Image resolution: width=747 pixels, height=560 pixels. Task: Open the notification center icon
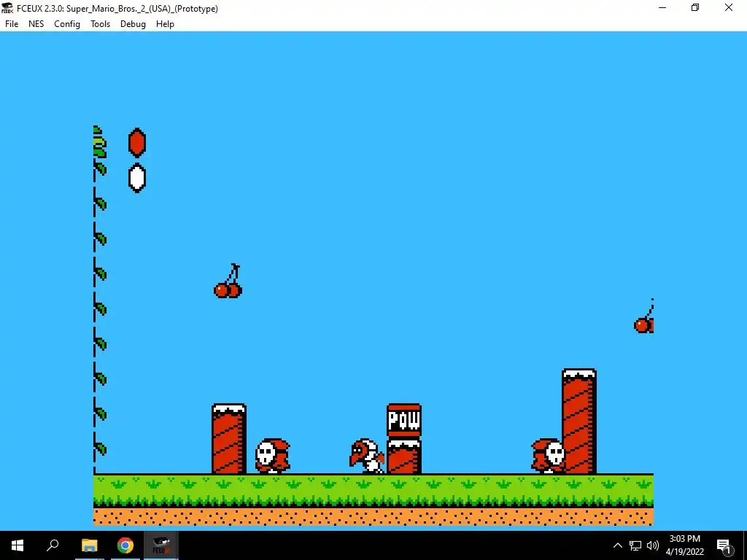[724, 545]
